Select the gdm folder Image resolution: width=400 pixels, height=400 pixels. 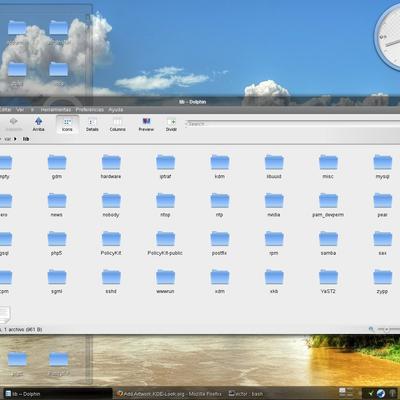tap(57, 167)
